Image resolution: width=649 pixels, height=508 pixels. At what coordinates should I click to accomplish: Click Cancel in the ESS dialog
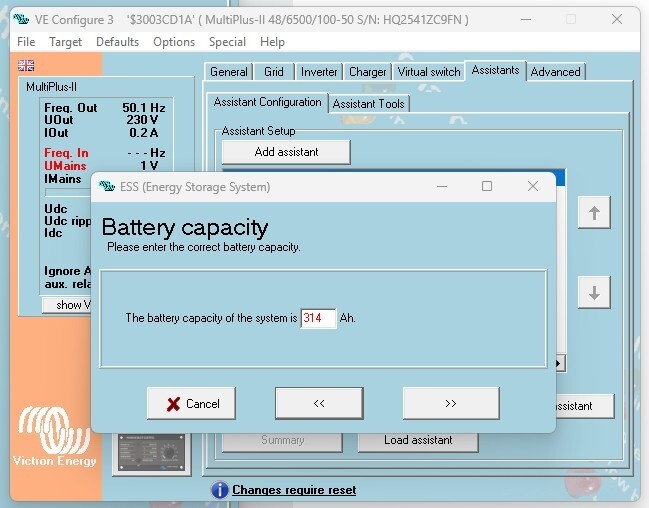(192, 404)
